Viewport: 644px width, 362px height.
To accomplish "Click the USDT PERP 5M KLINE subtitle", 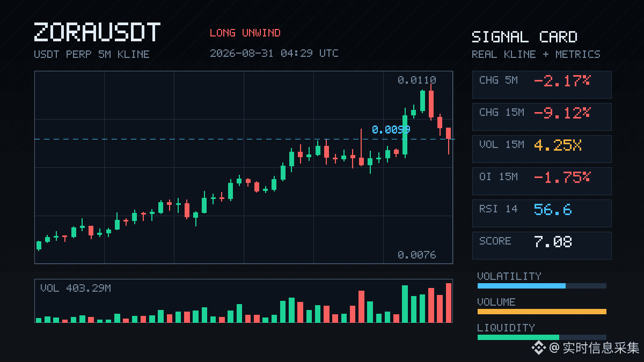I will coord(92,54).
